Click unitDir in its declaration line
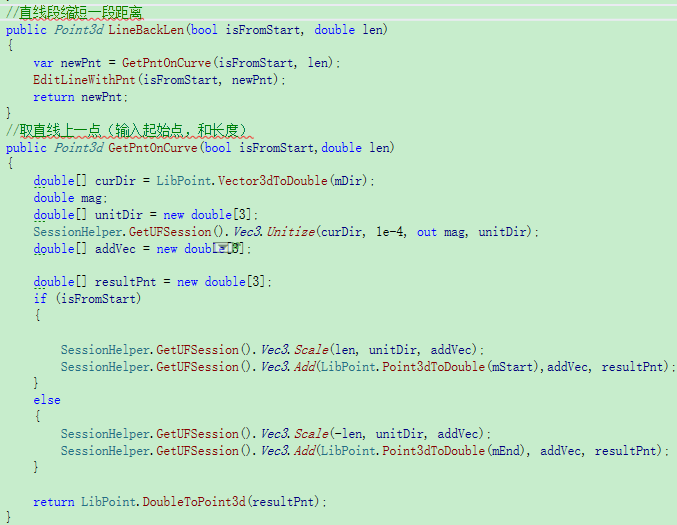 tap(119, 215)
